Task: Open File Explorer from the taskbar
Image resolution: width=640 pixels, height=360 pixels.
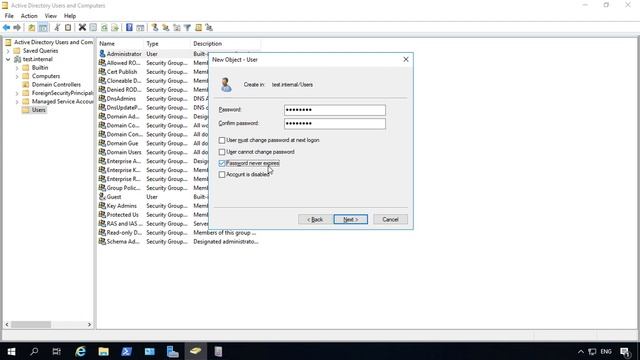Action: 103,351
